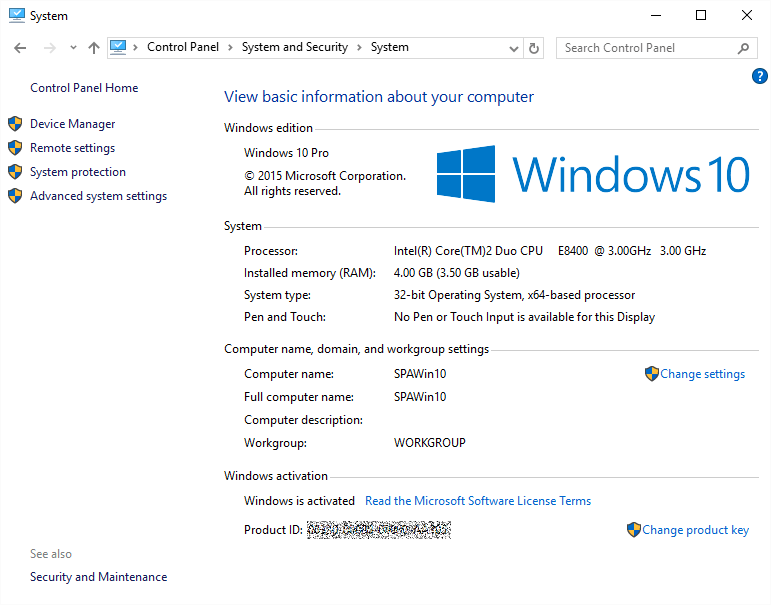
Task: Click the shield icon beside System protection
Action: tap(15, 172)
